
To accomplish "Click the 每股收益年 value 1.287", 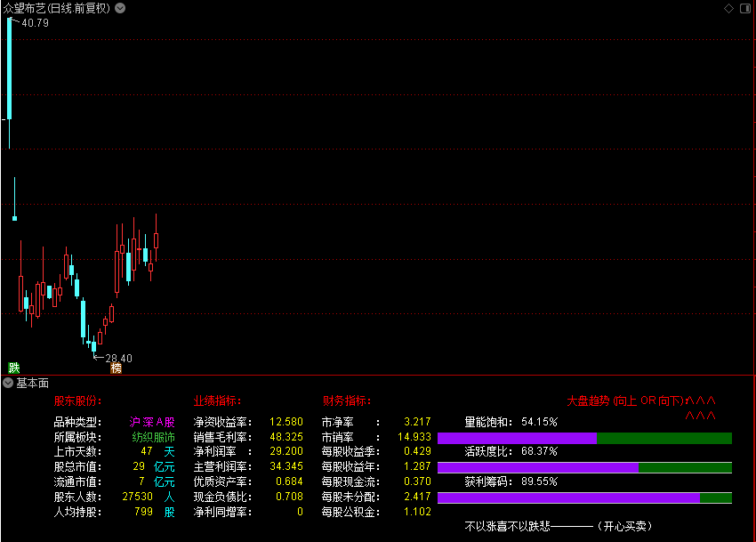I will click(417, 466).
